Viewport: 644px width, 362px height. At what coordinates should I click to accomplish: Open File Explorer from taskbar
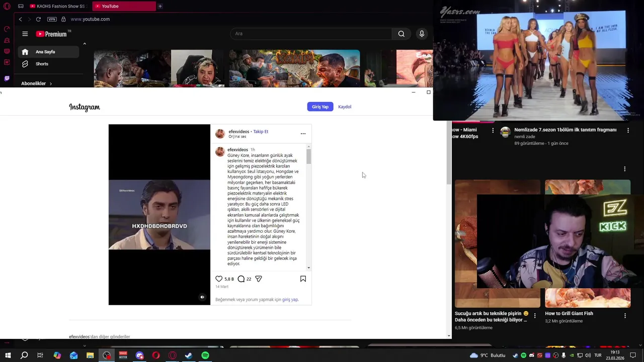[90, 355]
